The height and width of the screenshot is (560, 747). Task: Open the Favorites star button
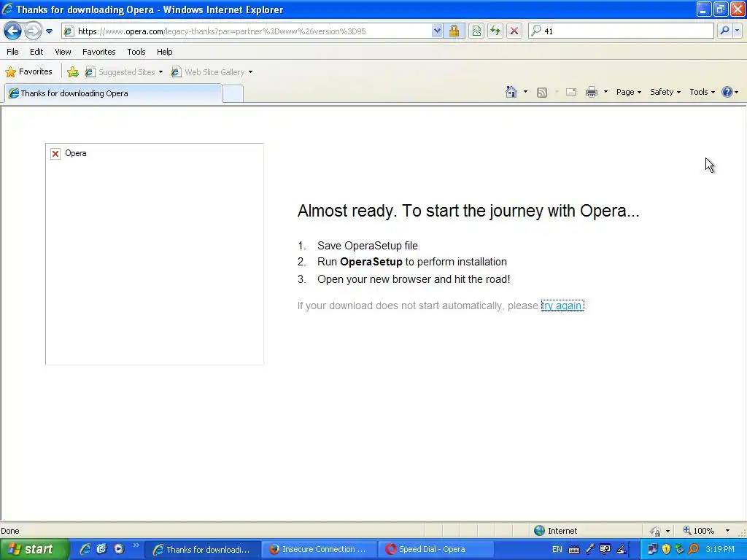click(x=28, y=72)
